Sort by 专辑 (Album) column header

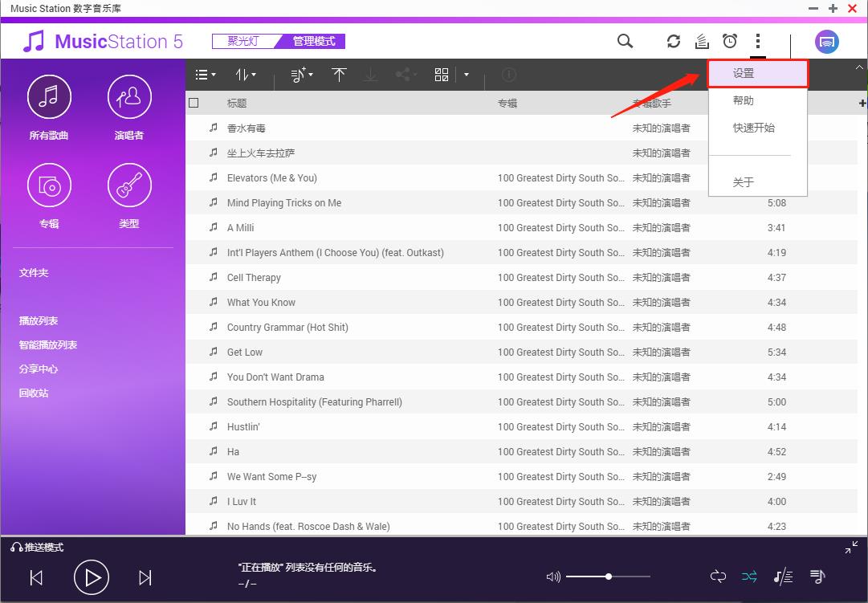(507, 103)
